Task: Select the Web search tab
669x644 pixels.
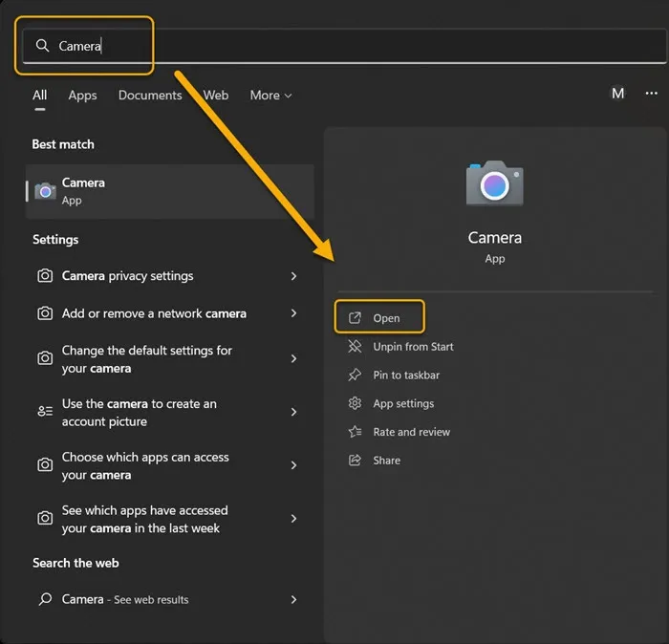Action: [216, 96]
